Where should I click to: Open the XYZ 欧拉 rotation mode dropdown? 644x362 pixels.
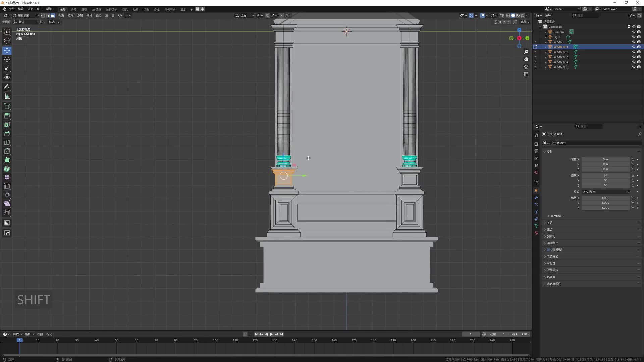(x=605, y=192)
